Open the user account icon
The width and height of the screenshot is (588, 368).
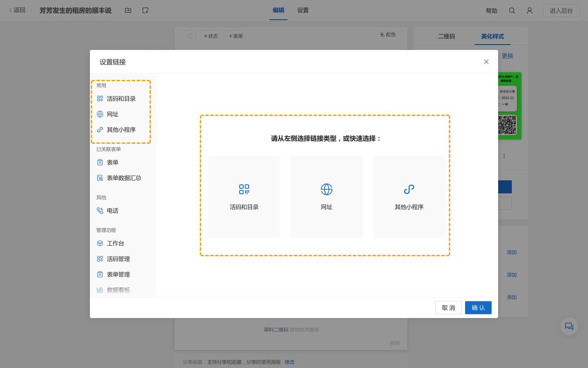pyautogui.click(x=530, y=11)
